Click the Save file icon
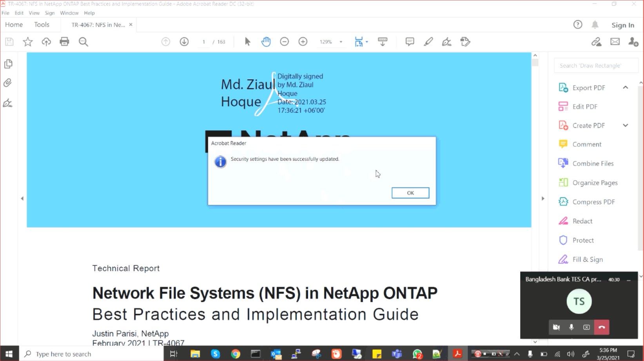644x361 pixels. click(9, 42)
